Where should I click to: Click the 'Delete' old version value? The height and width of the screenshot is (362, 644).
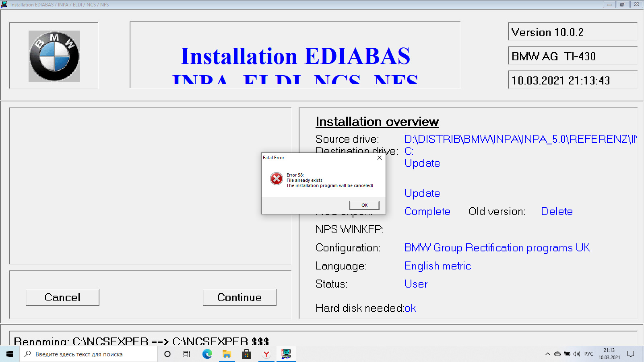[x=557, y=212]
